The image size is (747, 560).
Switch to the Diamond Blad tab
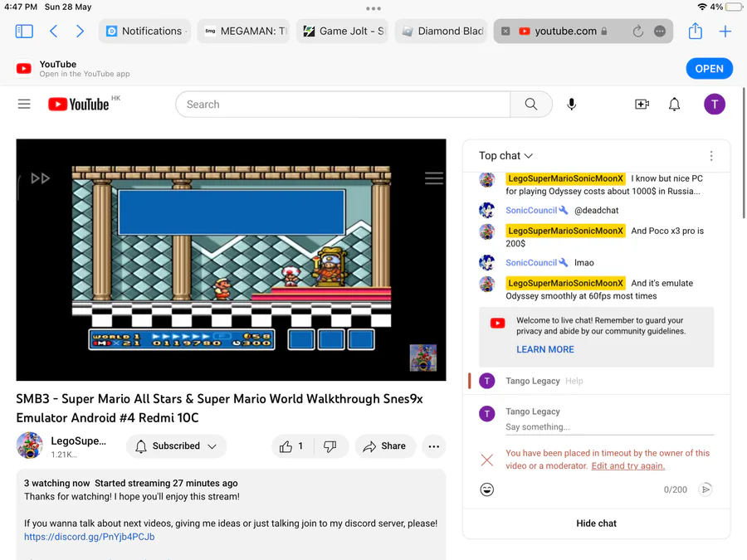[442, 32]
